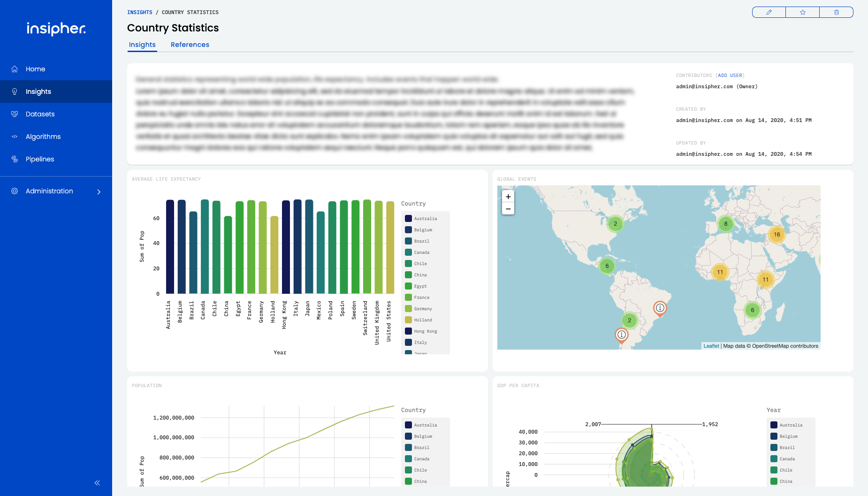Click the Hong Kong bar in chart
The height and width of the screenshot is (496, 868).
click(286, 247)
